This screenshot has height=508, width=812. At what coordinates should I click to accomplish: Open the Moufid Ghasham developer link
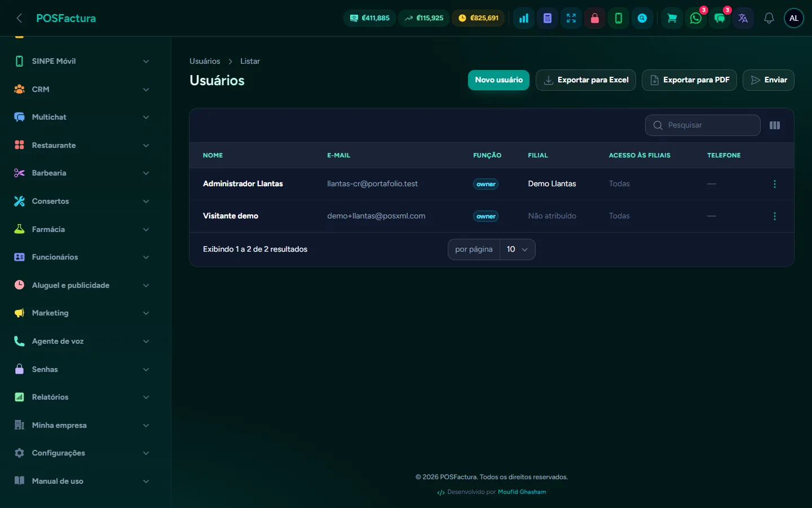pos(522,492)
